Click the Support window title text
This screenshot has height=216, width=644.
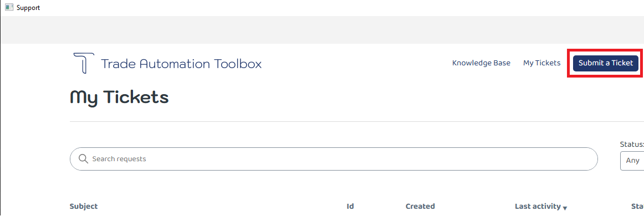coord(28,7)
